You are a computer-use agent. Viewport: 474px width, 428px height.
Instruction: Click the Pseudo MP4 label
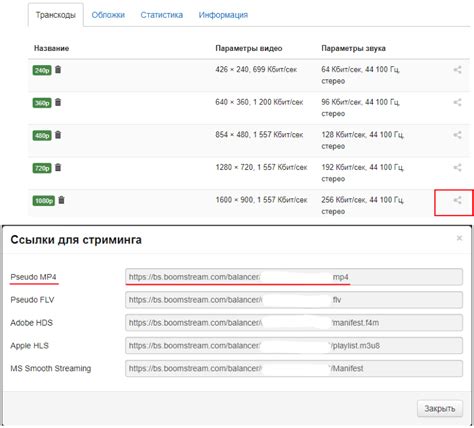[33, 277]
